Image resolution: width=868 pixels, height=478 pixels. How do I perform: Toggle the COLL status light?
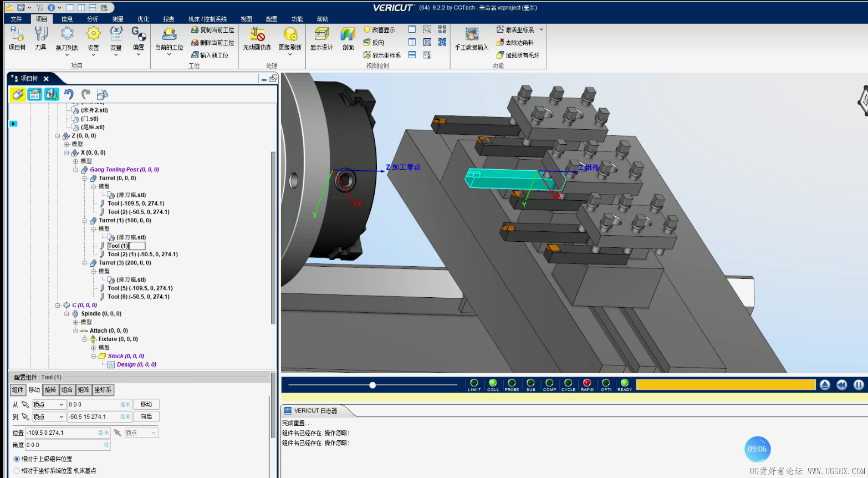(x=493, y=383)
